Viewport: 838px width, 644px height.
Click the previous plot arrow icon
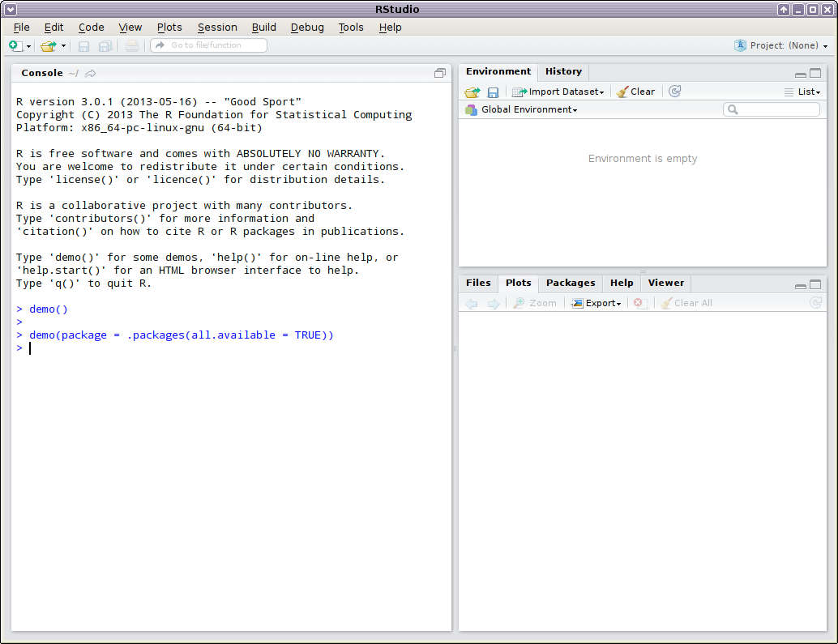pyautogui.click(x=472, y=303)
